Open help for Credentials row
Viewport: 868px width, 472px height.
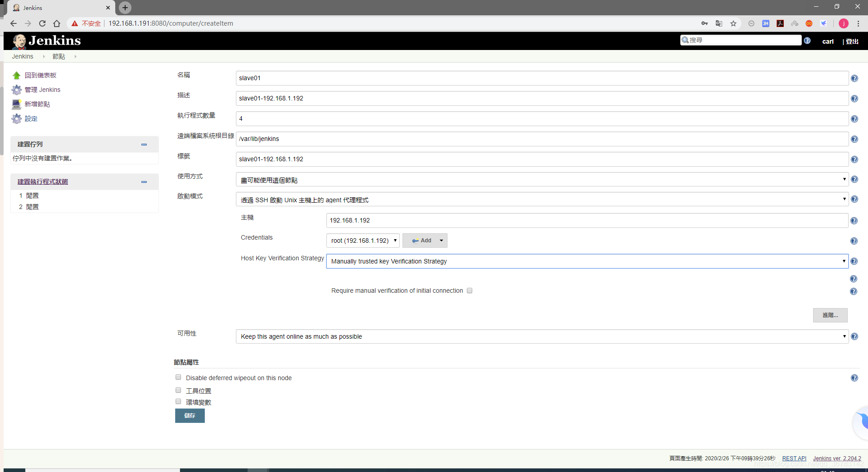pos(854,241)
